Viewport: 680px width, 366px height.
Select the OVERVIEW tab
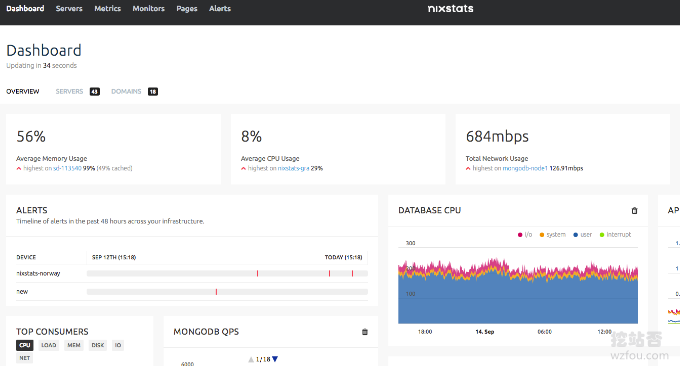coord(23,92)
